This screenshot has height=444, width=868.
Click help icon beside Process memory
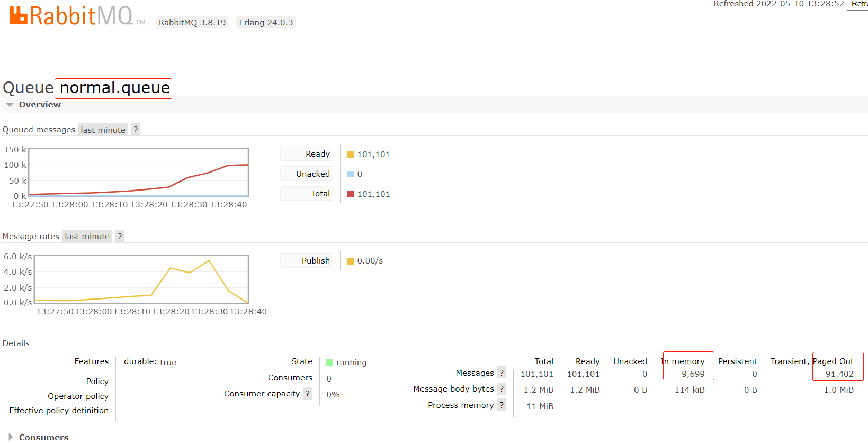coord(502,405)
